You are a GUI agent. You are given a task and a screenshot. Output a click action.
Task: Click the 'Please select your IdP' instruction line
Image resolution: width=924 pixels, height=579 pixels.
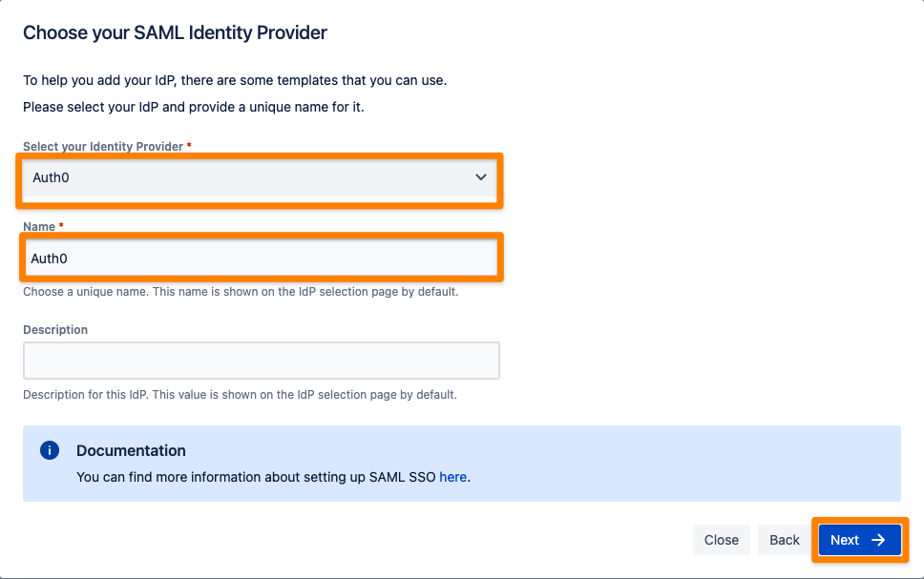[x=194, y=107]
